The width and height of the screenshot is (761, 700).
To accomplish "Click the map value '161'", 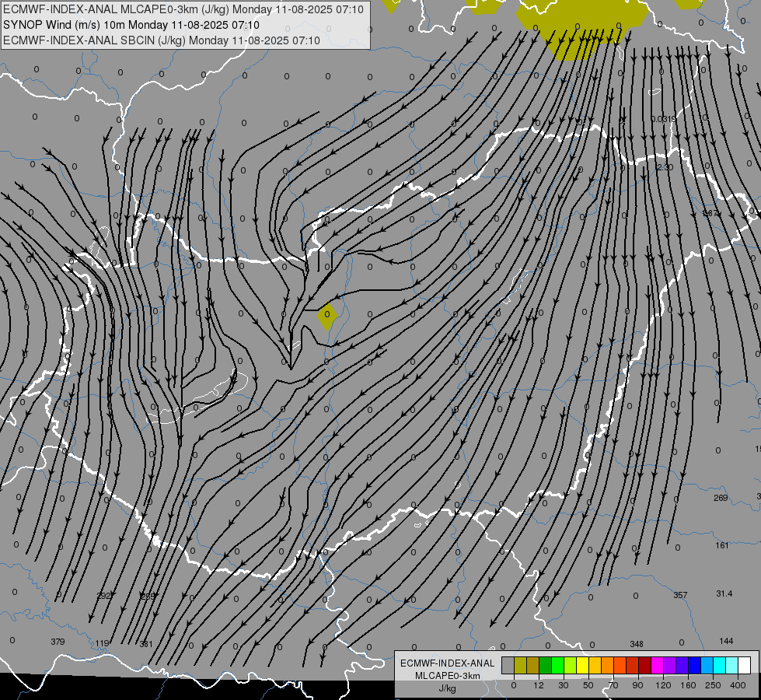I will (x=722, y=545).
